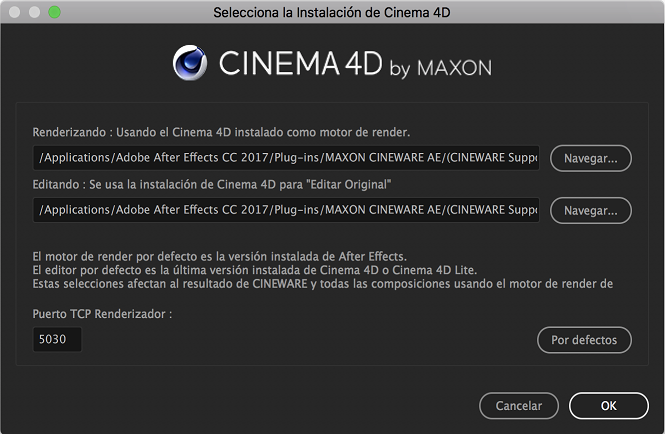Focus the Renderizando installation path field
This screenshot has height=434, width=665.
(x=286, y=158)
